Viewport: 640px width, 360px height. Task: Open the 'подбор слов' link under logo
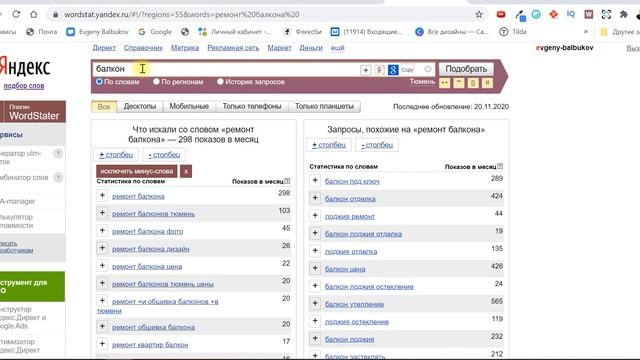(x=24, y=86)
